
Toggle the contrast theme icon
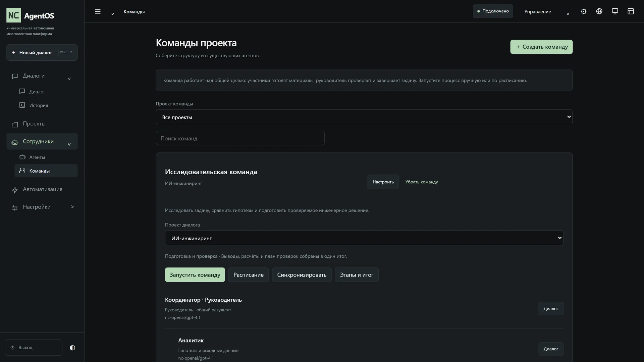coord(72,348)
